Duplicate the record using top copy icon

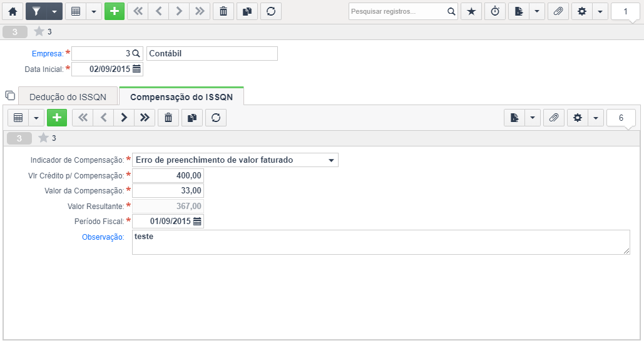[247, 11]
